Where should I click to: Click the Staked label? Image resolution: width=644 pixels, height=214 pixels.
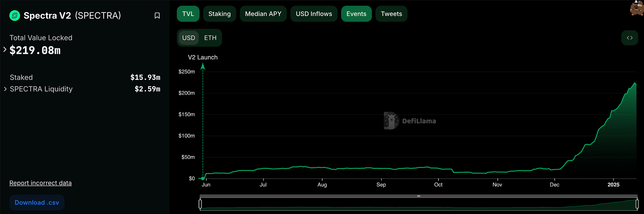(21, 78)
